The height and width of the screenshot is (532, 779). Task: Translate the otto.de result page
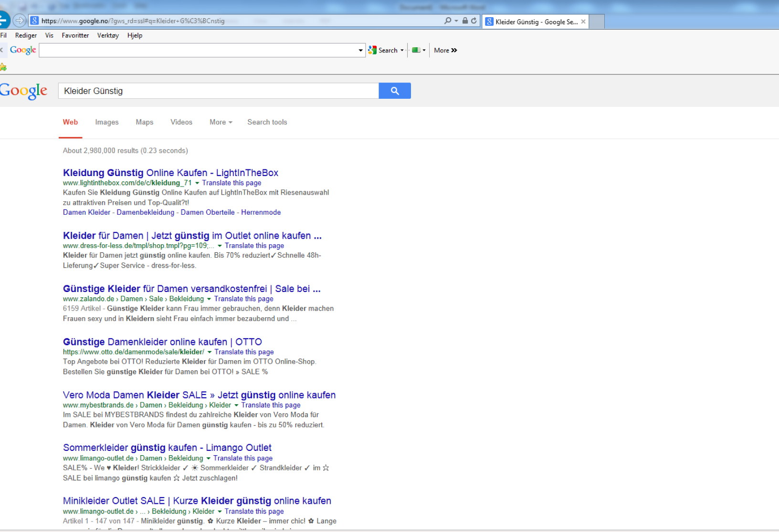(244, 352)
